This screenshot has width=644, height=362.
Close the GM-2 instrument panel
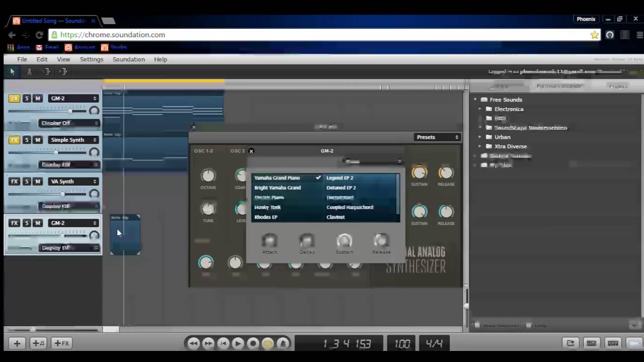pyautogui.click(x=251, y=151)
